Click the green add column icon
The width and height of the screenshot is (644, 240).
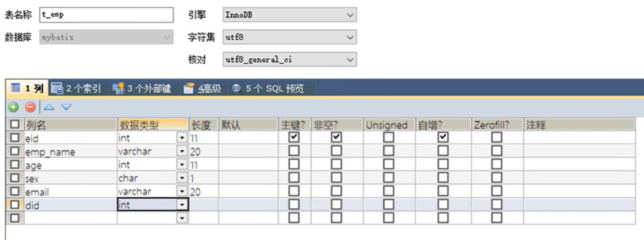[x=13, y=108]
